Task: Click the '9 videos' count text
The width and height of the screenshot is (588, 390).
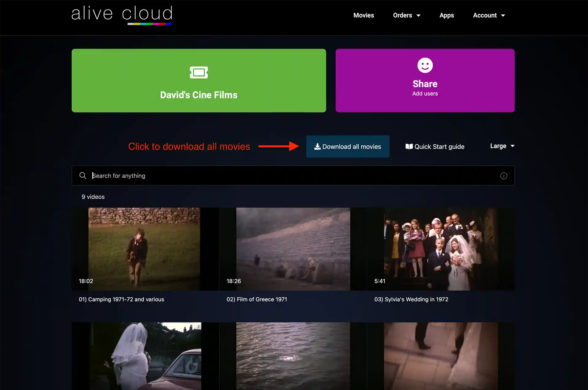Action: (x=93, y=197)
